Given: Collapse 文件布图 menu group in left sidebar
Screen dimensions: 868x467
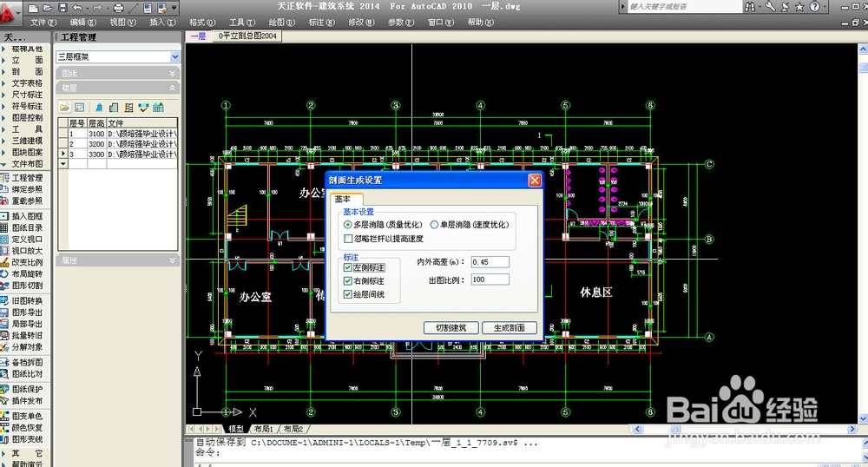Looking at the screenshot, I should coord(27,164).
